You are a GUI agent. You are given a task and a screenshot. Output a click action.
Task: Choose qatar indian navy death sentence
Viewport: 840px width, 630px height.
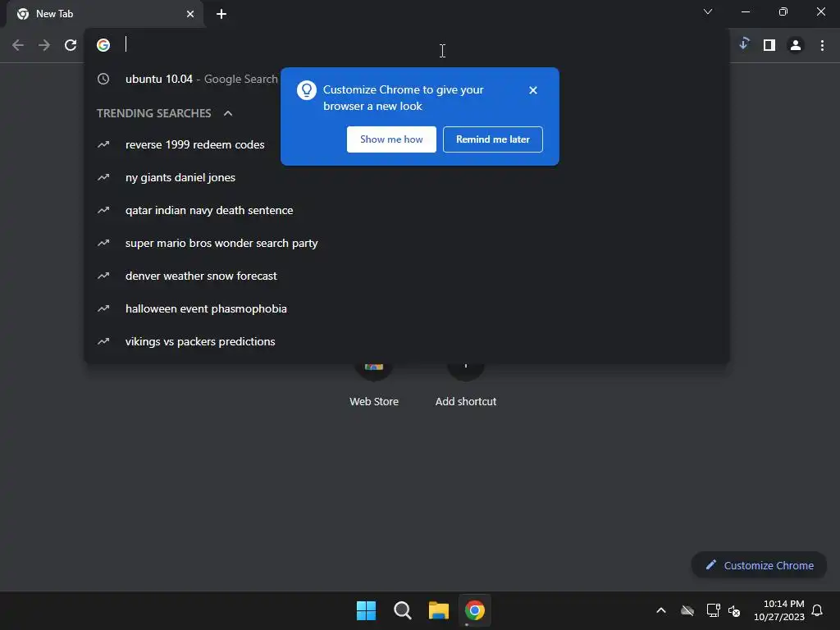(x=407, y=210)
